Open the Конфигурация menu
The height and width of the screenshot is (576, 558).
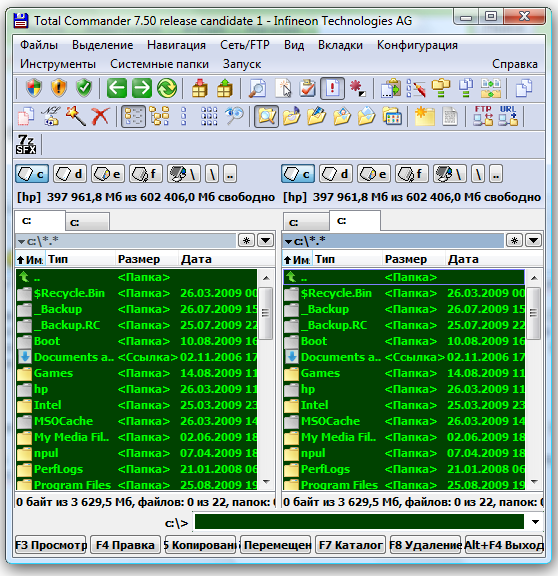click(x=417, y=45)
